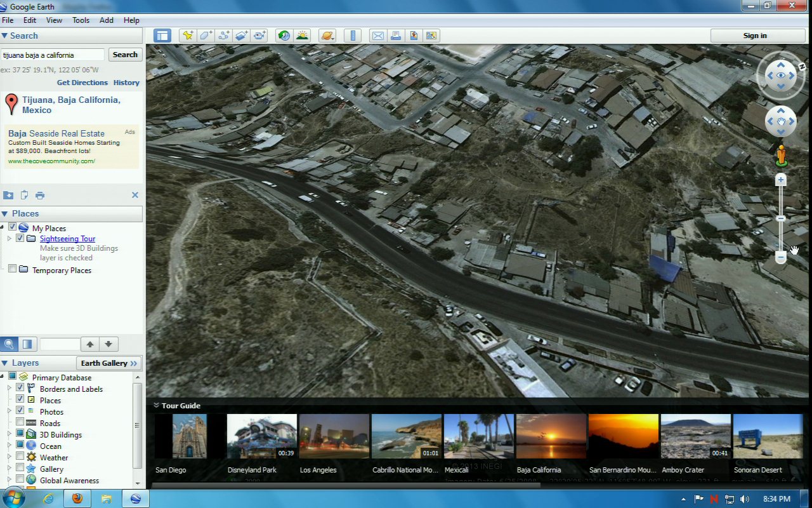Select the Add Polygon tool
Screen dimensions: 812x508
(206, 36)
